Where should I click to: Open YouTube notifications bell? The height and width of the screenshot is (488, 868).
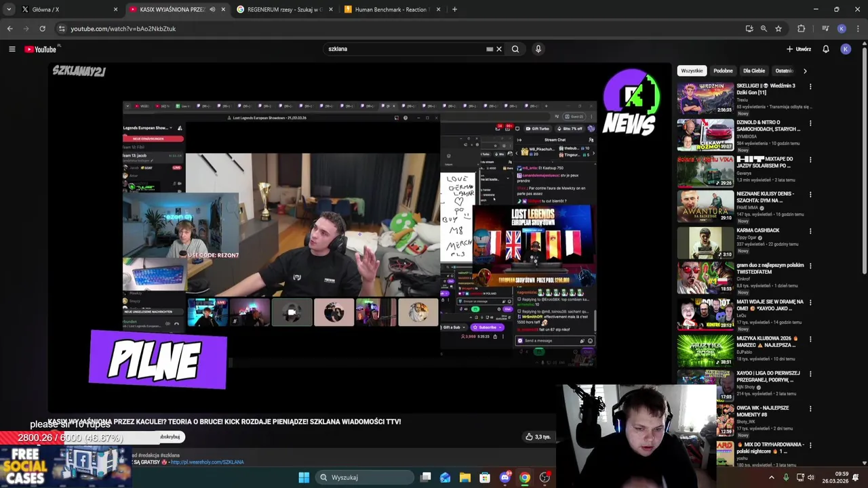[x=826, y=49]
